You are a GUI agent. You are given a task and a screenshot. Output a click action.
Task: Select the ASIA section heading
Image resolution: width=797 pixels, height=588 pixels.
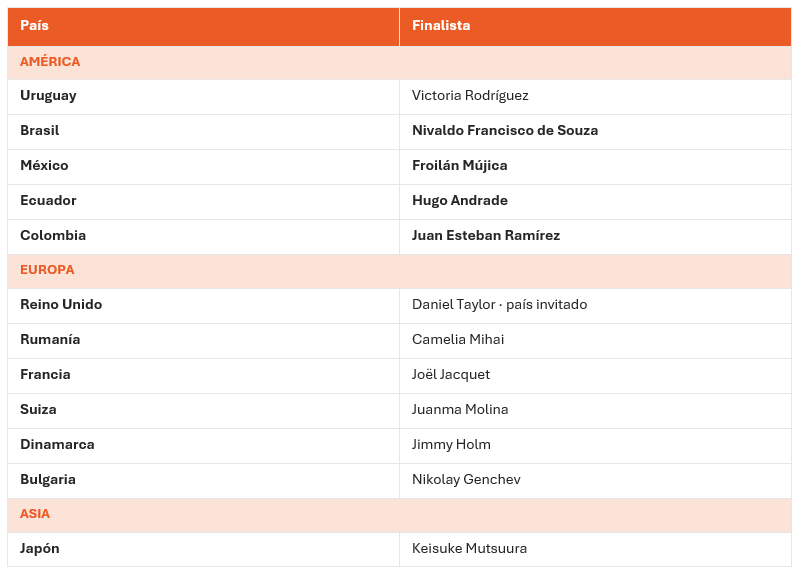[x=35, y=513]
